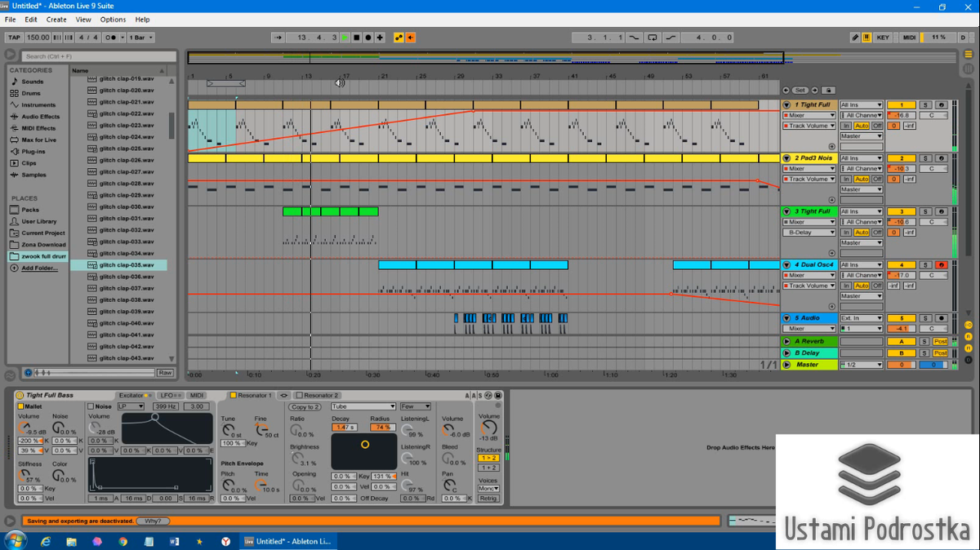Open Packs in Places
Screen dimensions: 980x550
tap(29, 210)
